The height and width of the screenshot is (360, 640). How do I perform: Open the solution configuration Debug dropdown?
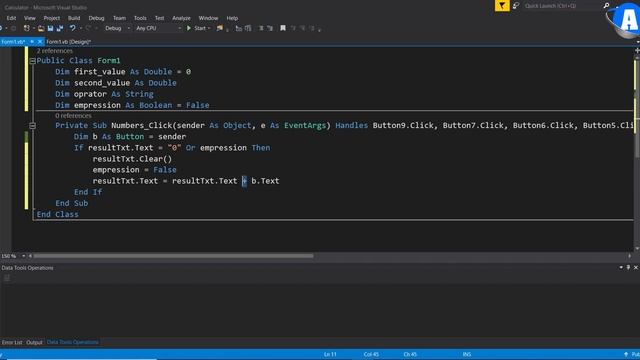click(129, 28)
